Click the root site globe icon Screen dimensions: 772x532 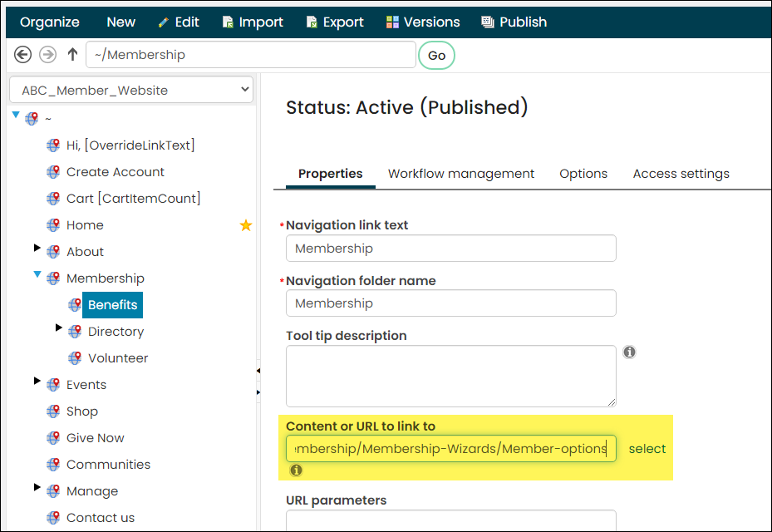tap(32, 118)
